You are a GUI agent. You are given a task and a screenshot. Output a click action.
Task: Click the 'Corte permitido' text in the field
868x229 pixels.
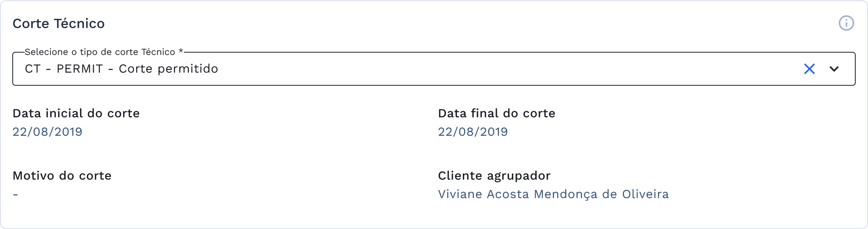(169, 69)
